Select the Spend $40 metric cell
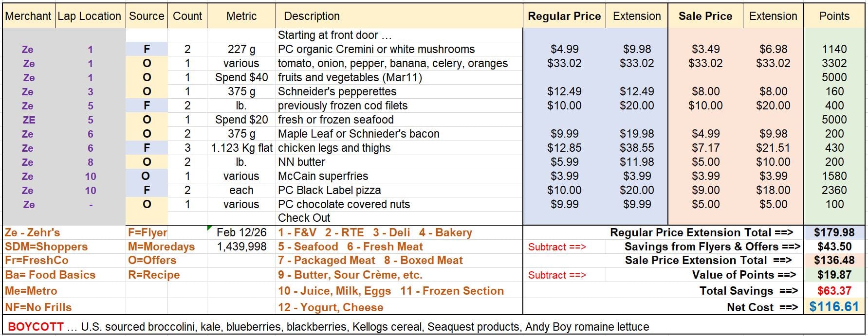Image resolution: width=868 pixels, height=336 pixels. coord(241,77)
